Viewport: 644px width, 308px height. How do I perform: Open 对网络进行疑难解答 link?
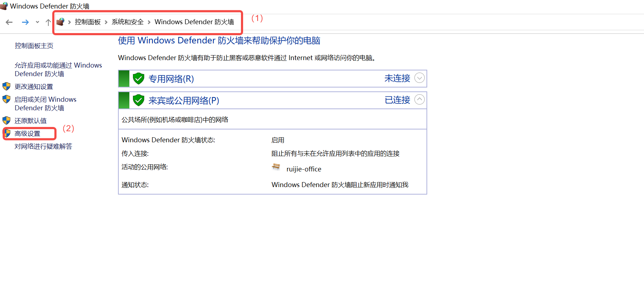coord(43,146)
